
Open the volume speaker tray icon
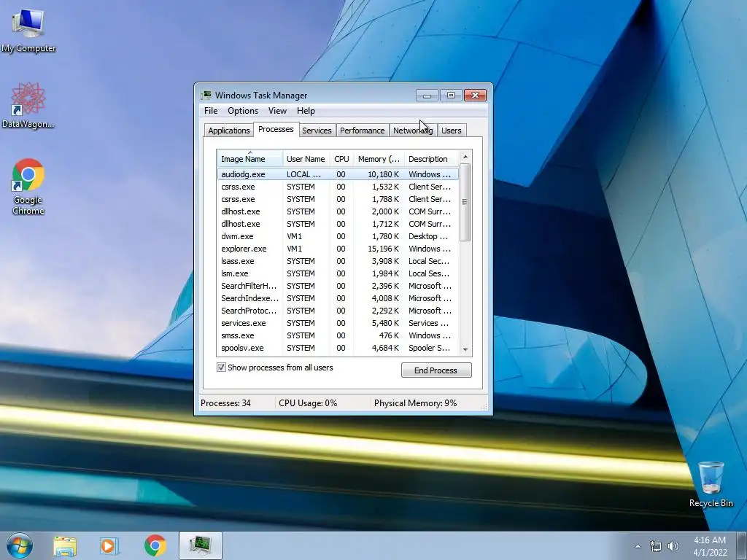tap(673, 546)
